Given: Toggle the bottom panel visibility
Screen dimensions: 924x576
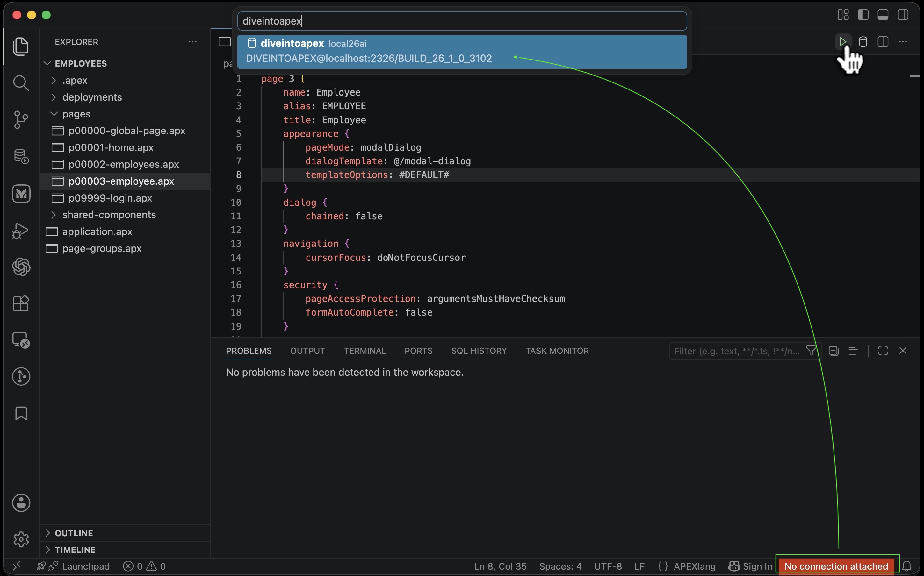Looking at the screenshot, I should pyautogui.click(x=883, y=15).
